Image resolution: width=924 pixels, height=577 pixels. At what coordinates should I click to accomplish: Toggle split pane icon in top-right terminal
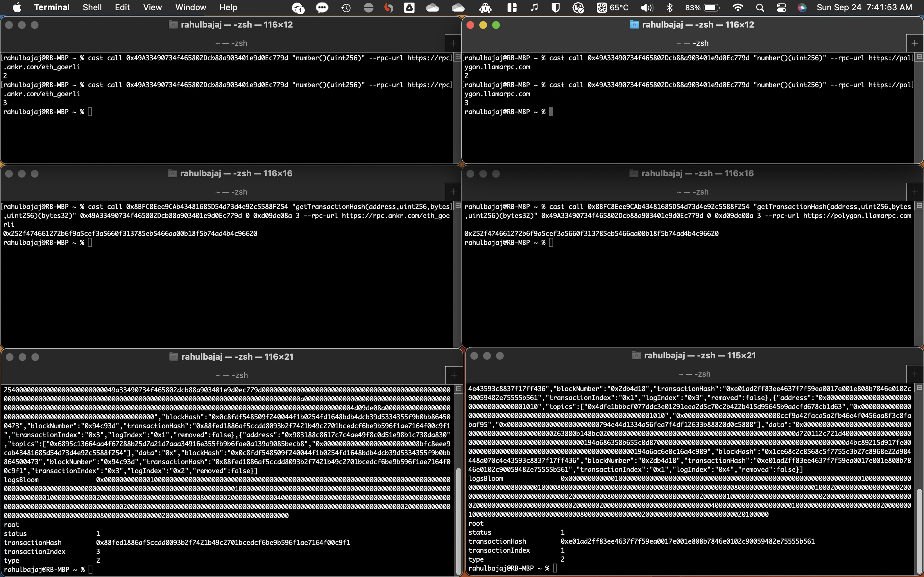coord(919,57)
